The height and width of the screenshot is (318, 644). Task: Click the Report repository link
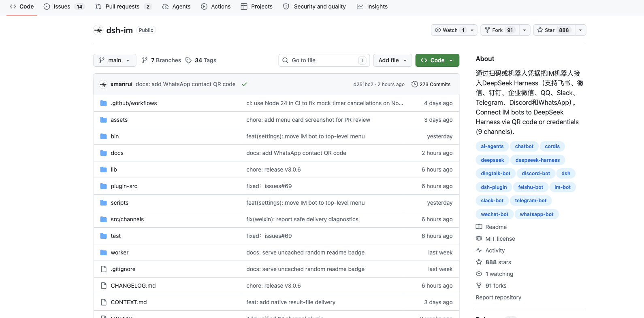click(x=499, y=297)
